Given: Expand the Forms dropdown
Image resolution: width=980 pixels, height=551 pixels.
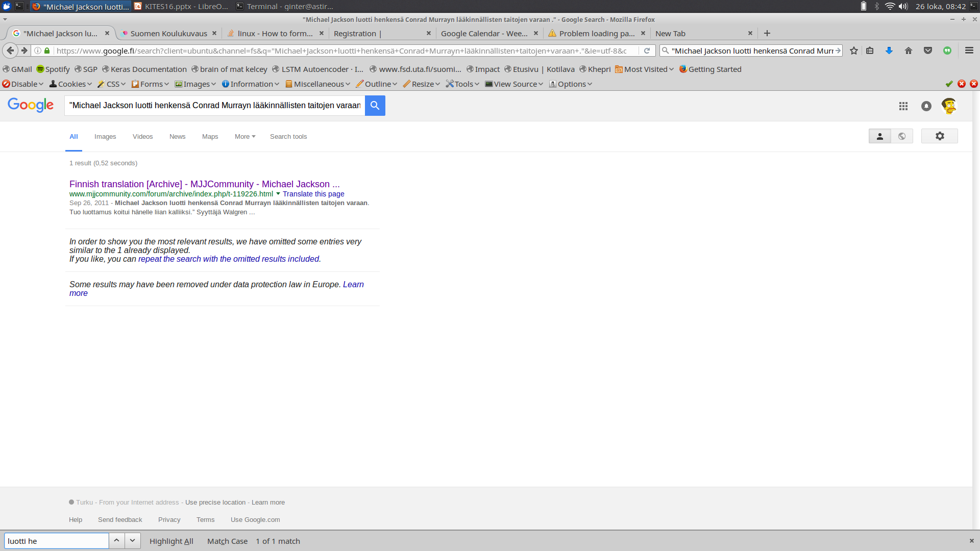Looking at the screenshot, I should click(x=150, y=84).
